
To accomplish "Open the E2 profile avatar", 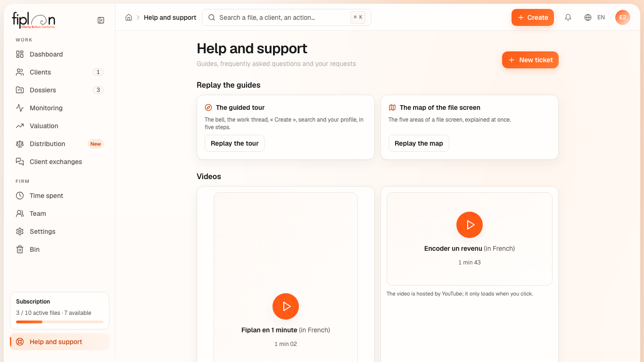I will tap(623, 17).
